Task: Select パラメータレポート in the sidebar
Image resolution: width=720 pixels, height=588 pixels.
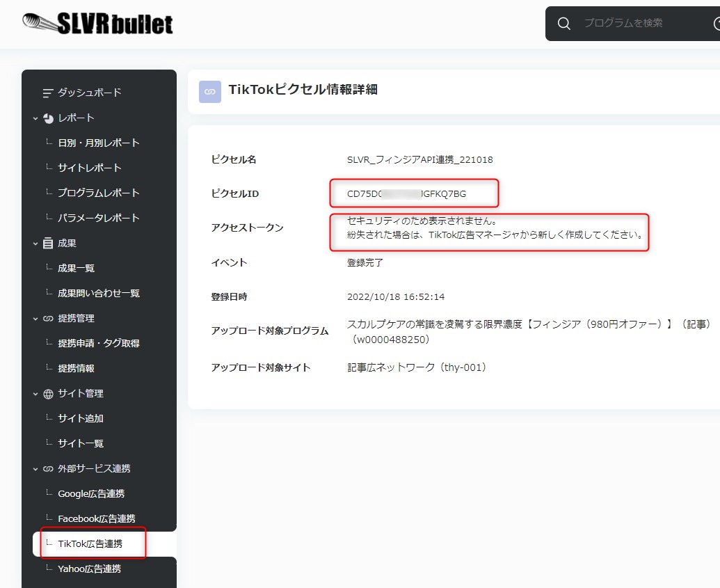Action: [99, 218]
